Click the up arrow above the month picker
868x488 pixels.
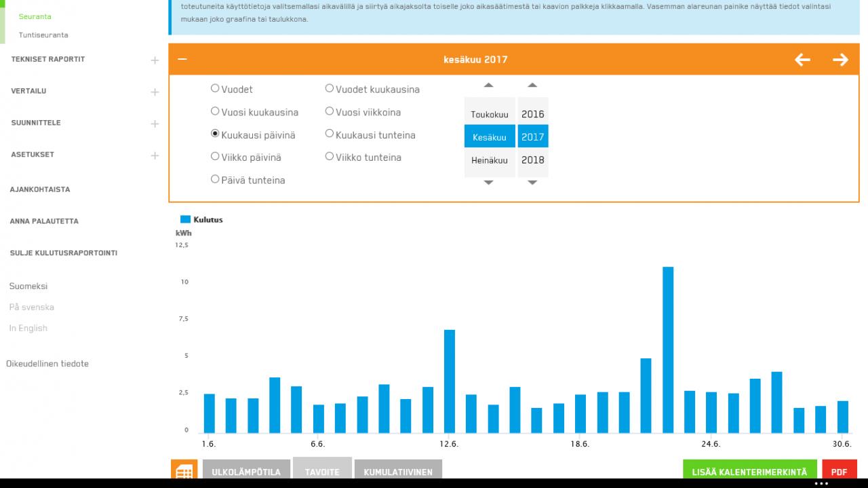coord(488,86)
